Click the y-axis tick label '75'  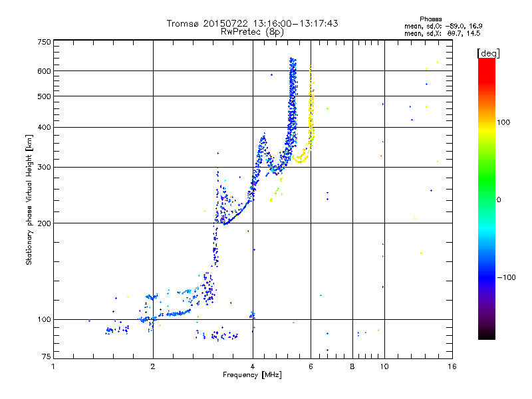click(x=47, y=356)
